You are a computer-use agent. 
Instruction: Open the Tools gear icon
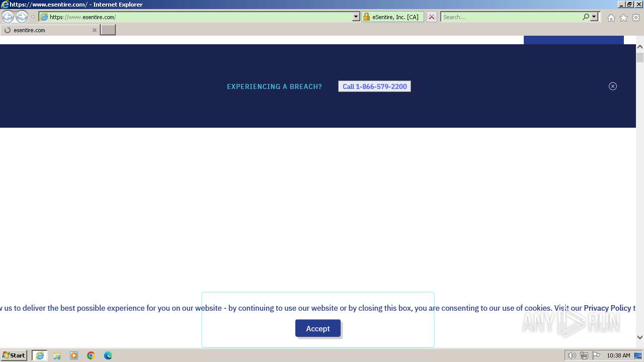(636, 18)
